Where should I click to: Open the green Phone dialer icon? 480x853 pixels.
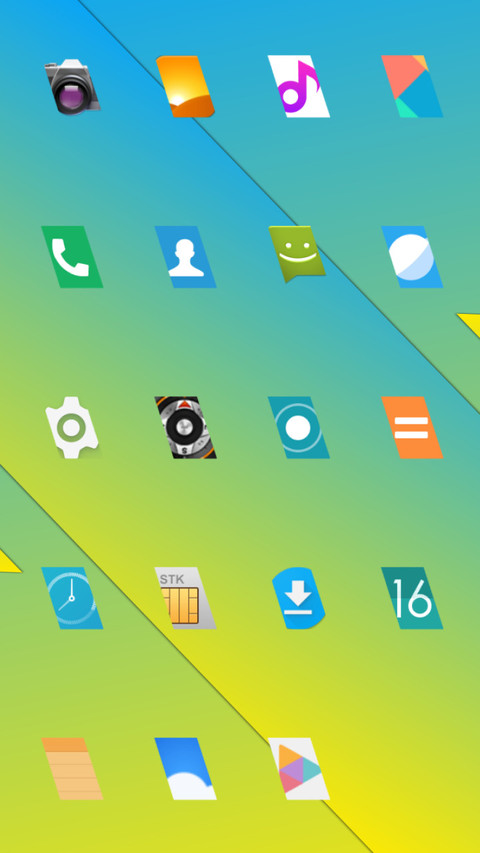(x=72, y=257)
